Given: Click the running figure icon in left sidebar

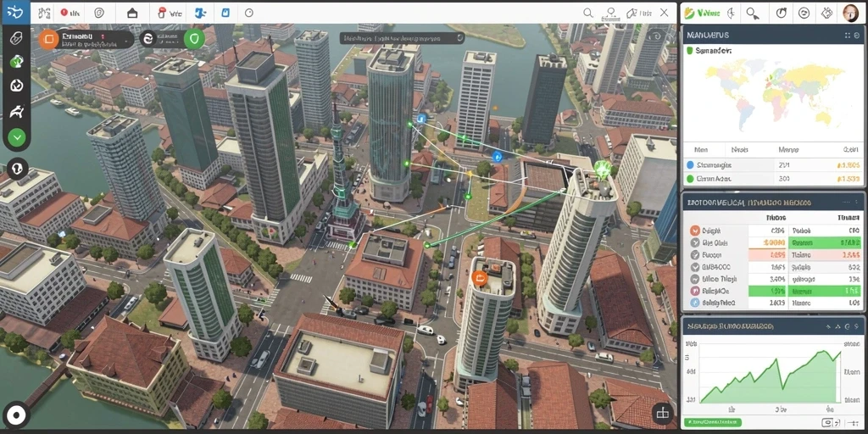Looking at the screenshot, I should click(17, 111).
